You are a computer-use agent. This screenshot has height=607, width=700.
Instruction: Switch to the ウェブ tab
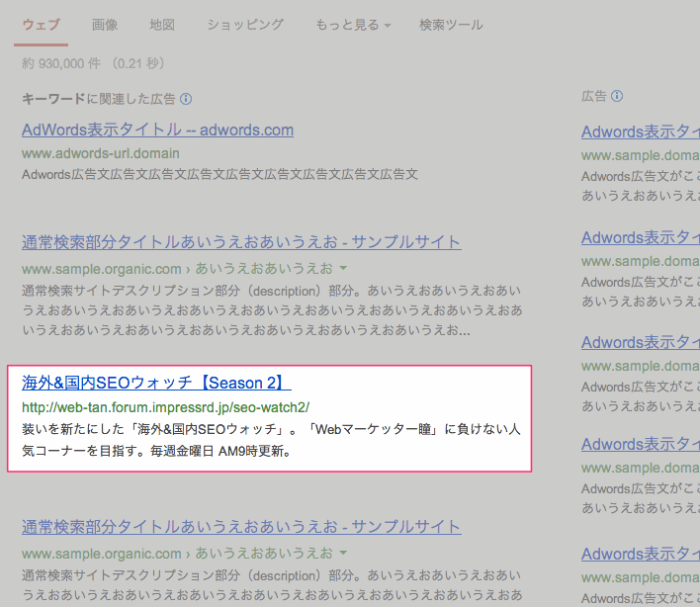(x=41, y=25)
